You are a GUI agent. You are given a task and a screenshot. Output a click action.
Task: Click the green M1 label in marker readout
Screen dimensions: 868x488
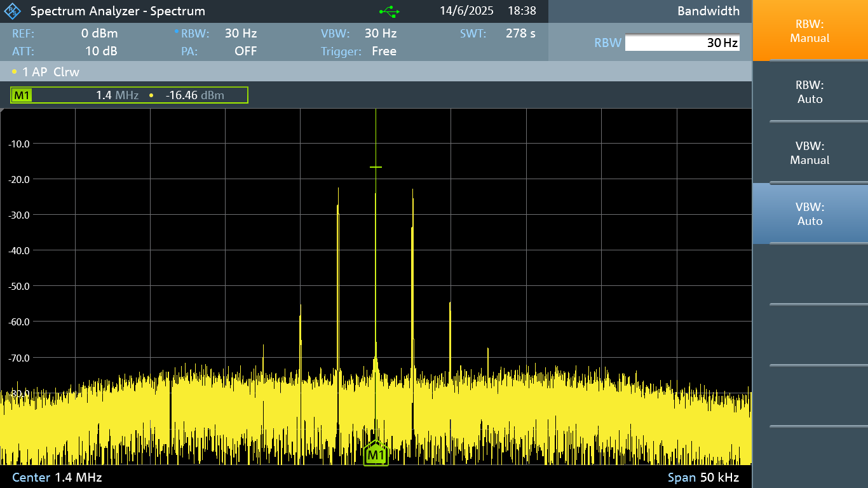click(x=22, y=95)
